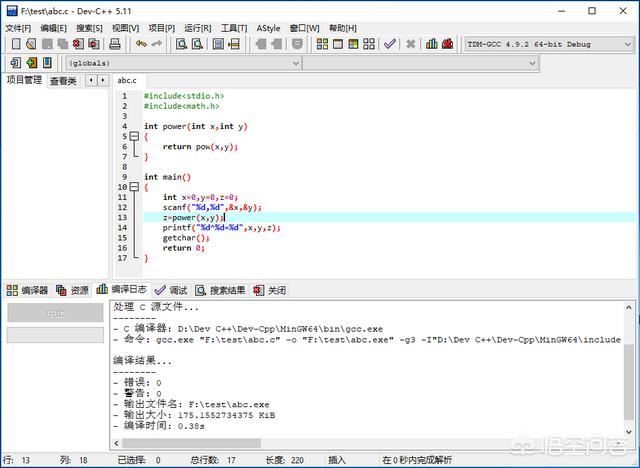The height and width of the screenshot is (468, 640).
Task: Click the Save All files icon
Action: 62,44
